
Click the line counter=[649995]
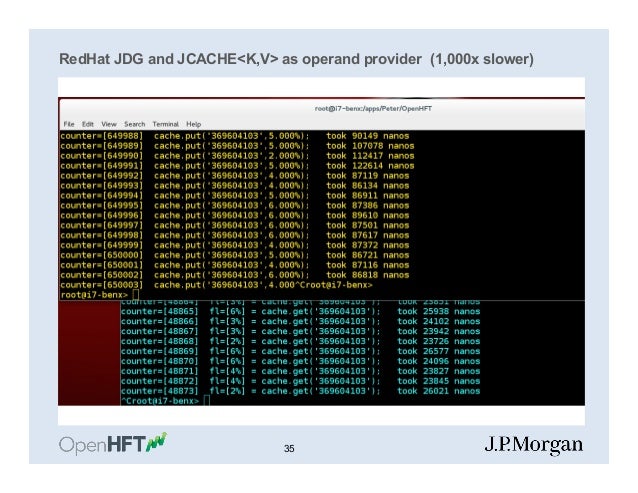click(x=234, y=205)
